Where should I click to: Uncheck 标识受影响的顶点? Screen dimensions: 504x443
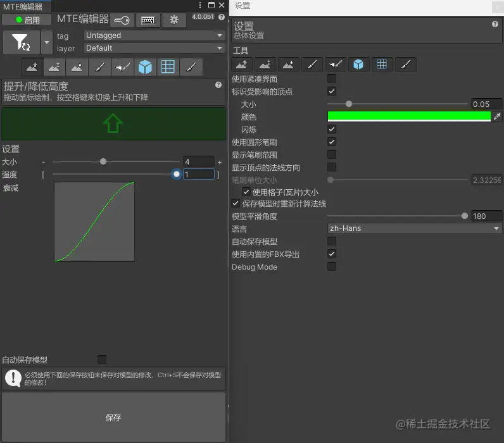(332, 91)
